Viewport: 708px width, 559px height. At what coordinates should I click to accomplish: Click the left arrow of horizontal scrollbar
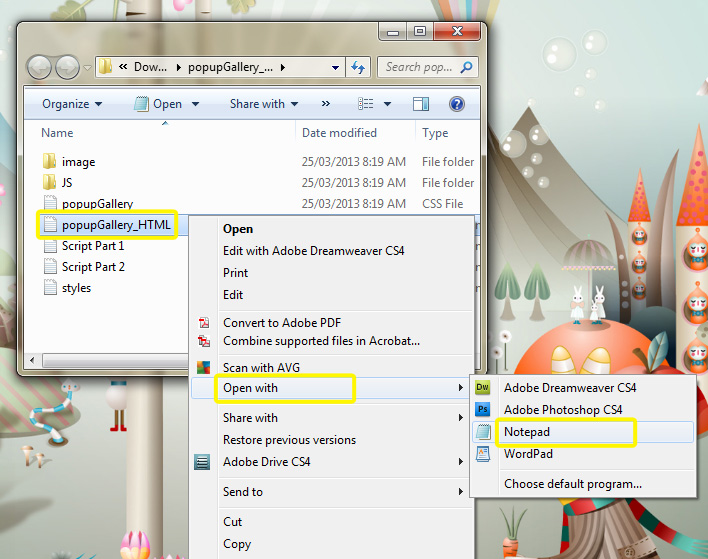tap(32, 360)
